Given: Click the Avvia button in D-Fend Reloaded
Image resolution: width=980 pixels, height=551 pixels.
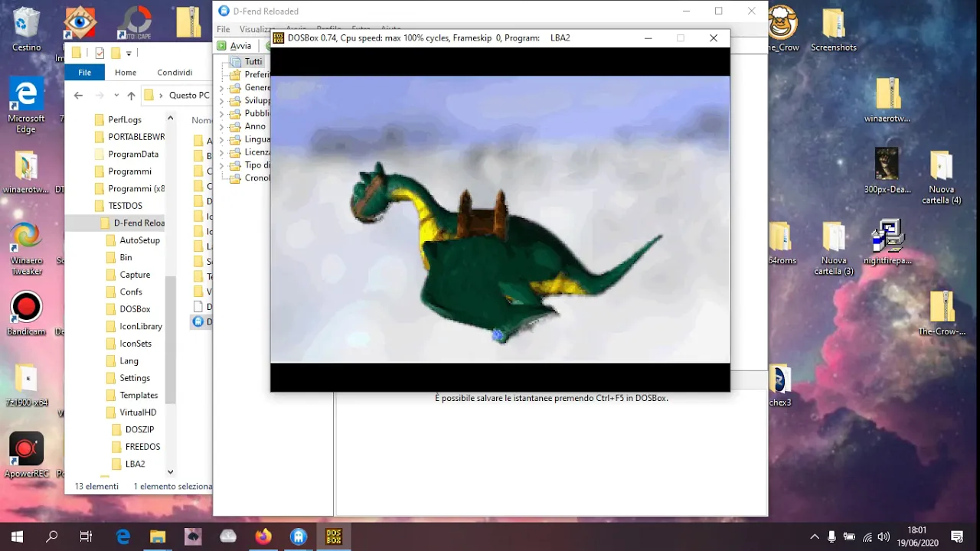Looking at the screenshot, I should click(x=234, y=46).
